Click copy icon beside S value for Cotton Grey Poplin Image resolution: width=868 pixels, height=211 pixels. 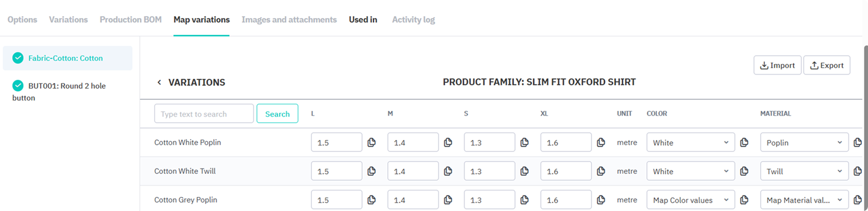[525, 200]
